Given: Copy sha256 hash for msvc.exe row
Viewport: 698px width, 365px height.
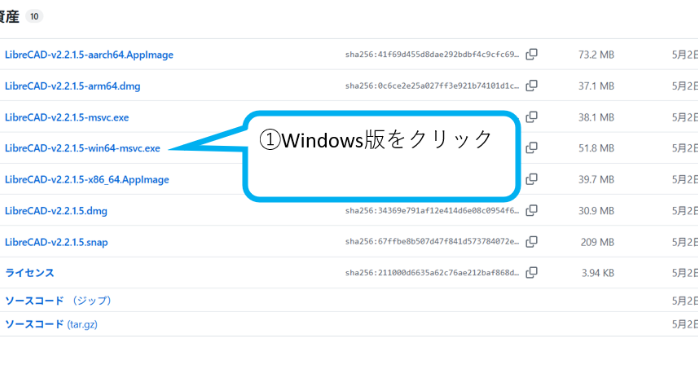Looking at the screenshot, I should click(x=532, y=117).
